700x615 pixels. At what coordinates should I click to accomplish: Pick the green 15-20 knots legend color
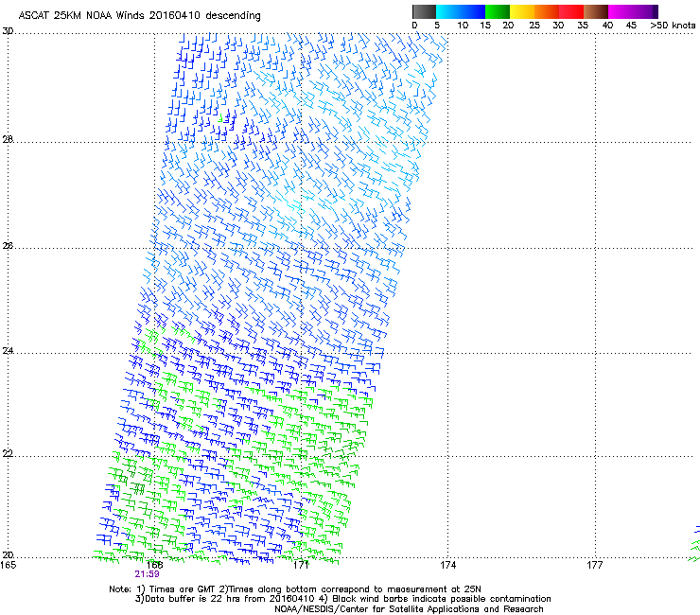click(498, 11)
